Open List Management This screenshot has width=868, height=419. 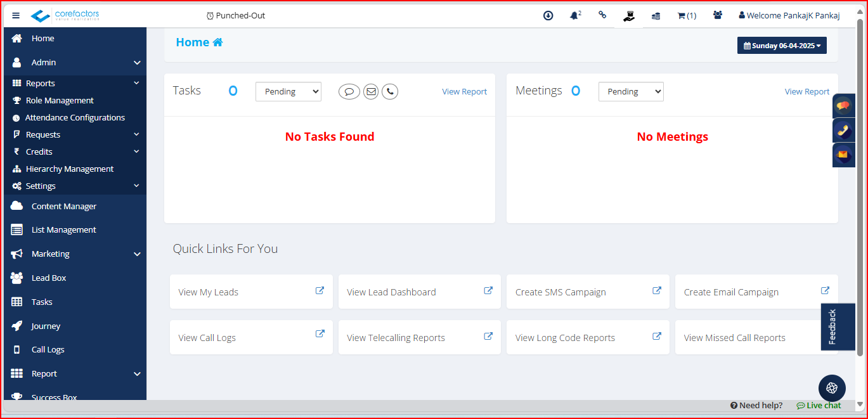tap(75, 230)
